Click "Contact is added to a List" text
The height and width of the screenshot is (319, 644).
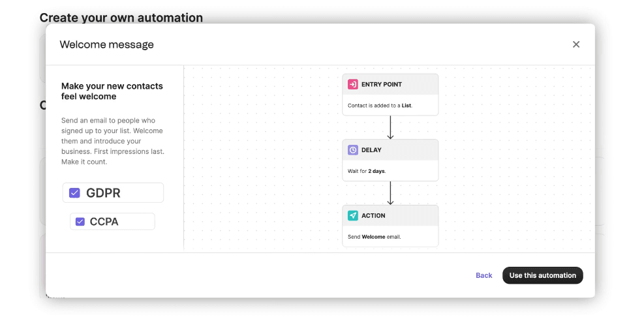(380, 105)
